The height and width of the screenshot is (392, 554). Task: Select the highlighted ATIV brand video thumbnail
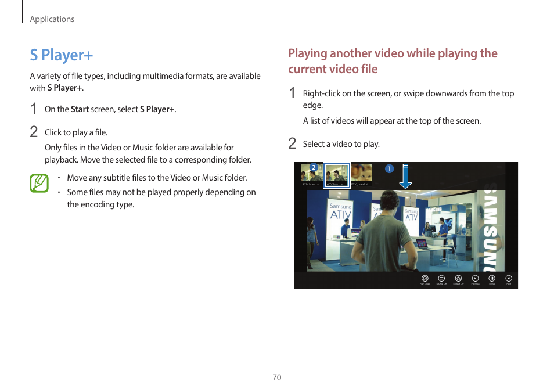click(x=337, y=176)
